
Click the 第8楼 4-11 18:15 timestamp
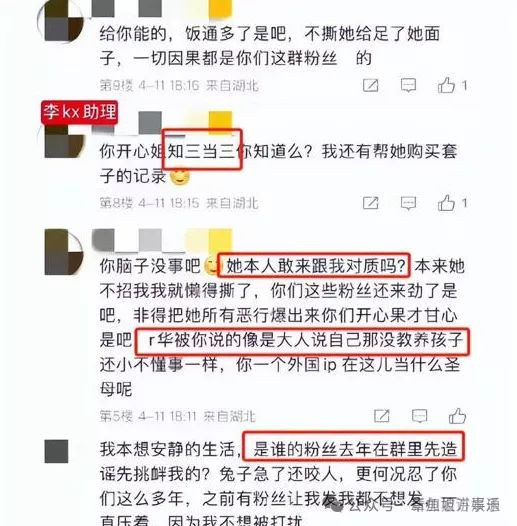149,203
